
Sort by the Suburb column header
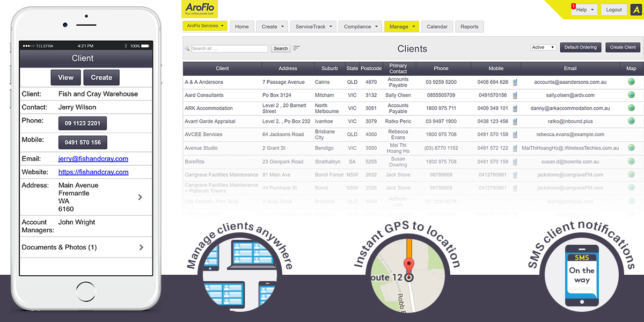tap(330, 68)
